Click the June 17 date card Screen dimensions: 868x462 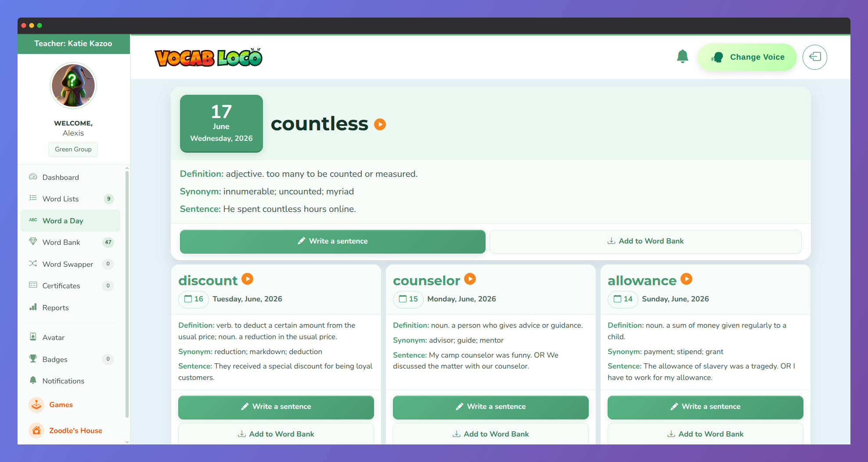coord(221,124)
